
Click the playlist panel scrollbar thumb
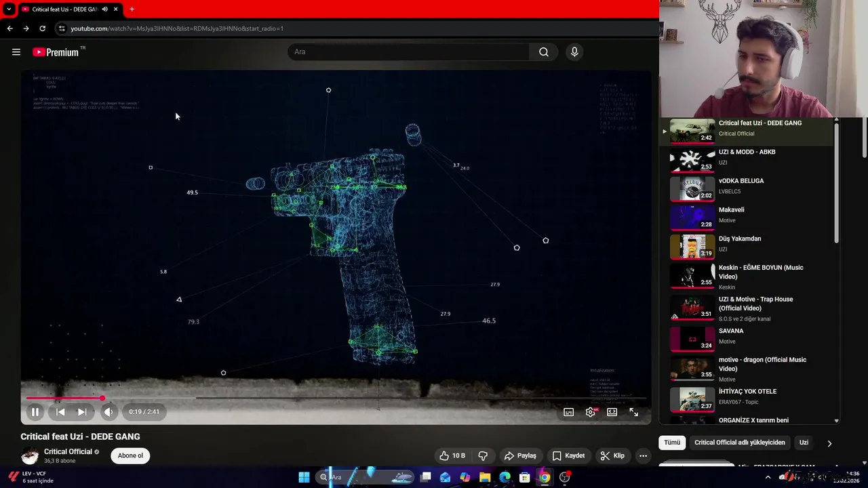coord(836,183)
